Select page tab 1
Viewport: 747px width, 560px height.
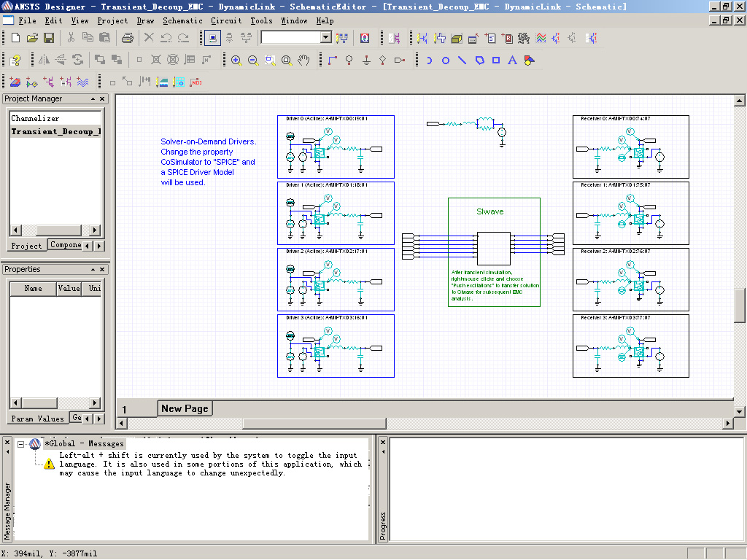pyautogui.click(x=124, y=410)
